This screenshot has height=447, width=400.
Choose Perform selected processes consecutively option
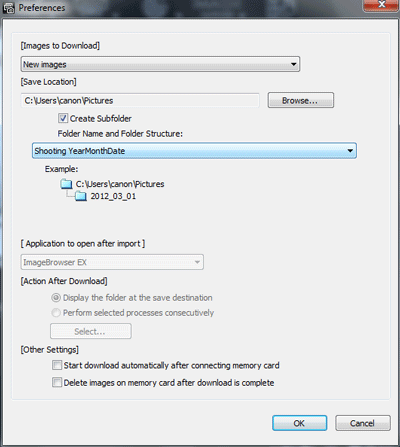pos(56,313)
